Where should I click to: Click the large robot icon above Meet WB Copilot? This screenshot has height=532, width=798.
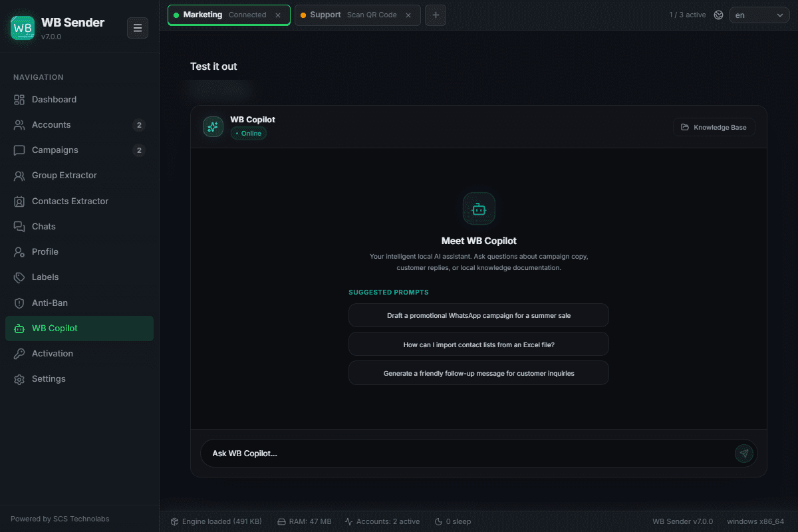click(479, 209)
